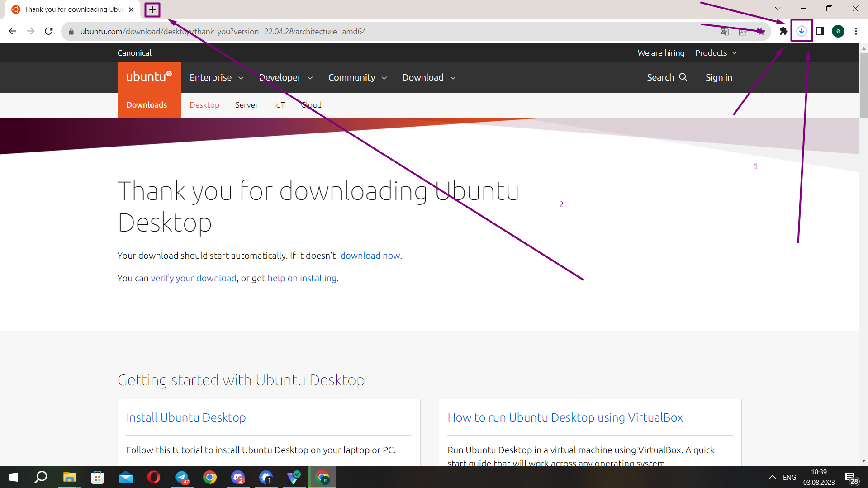This screenshot has height=488, width=868.
Task: Open verify your download link
Action: tap(194, 278)
